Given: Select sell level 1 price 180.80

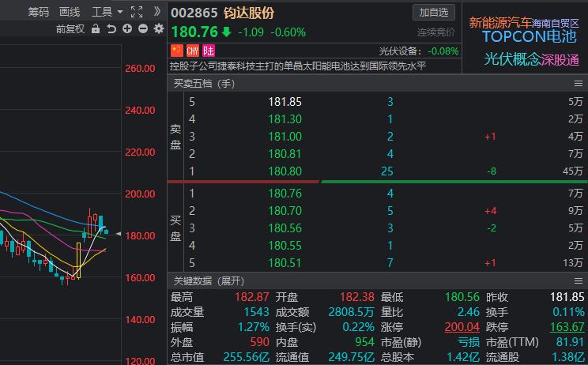Looking at the screenshot, I should pyautogui.click(x=285, y=171).
